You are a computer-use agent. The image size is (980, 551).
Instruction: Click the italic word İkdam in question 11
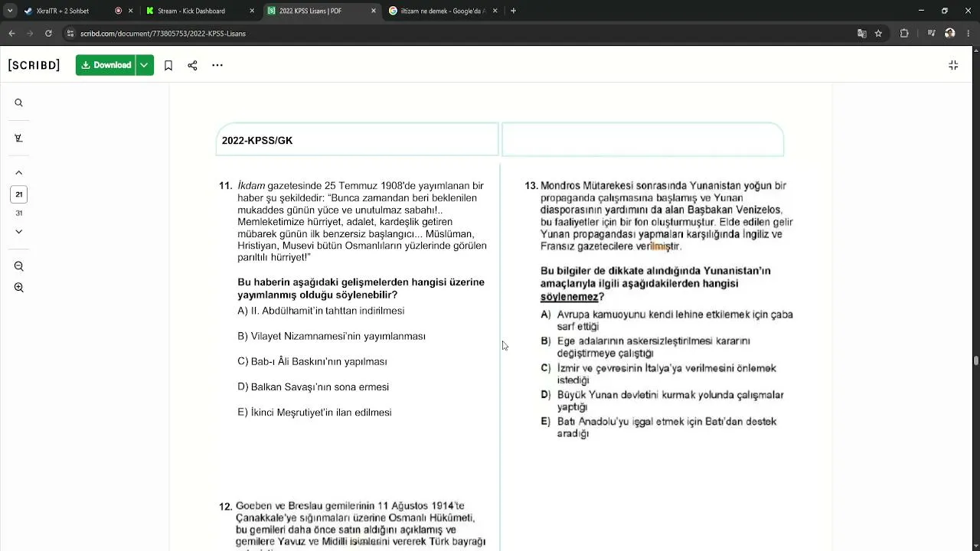[251, 186]
